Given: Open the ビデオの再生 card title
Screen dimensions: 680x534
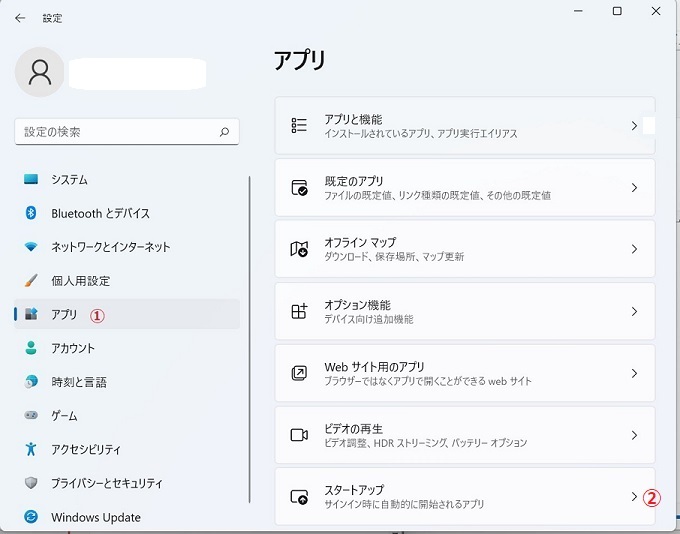Looking at the screenshot, I should point(353,429).
